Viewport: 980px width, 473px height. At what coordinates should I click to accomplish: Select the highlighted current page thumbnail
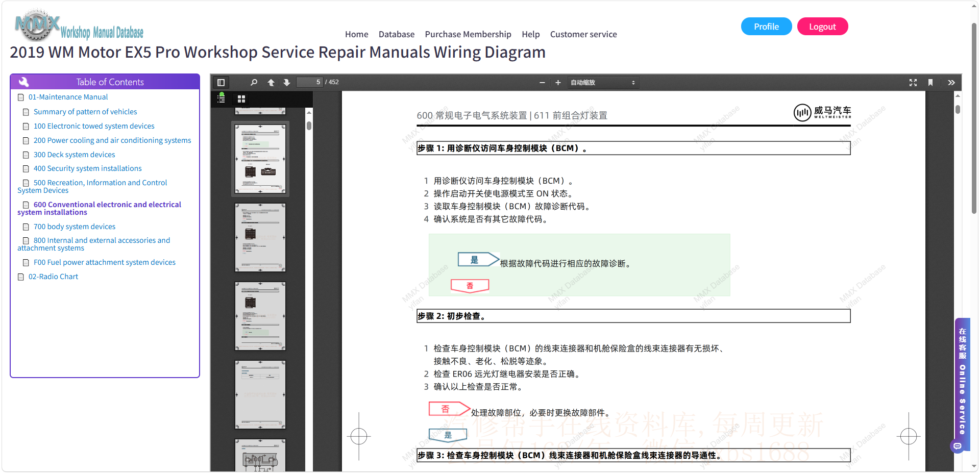[260, 159]
